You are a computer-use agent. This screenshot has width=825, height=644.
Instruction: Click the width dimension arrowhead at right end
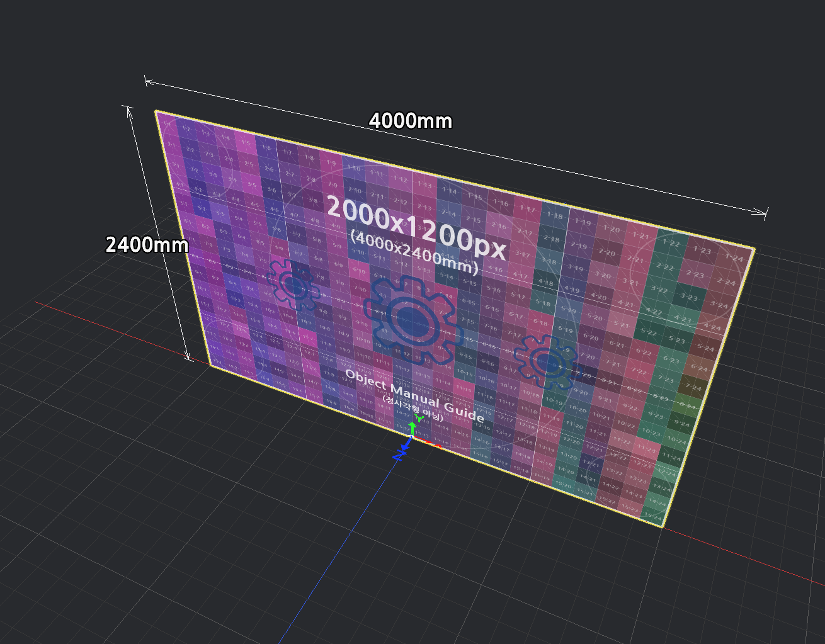(x=762, y=212)
